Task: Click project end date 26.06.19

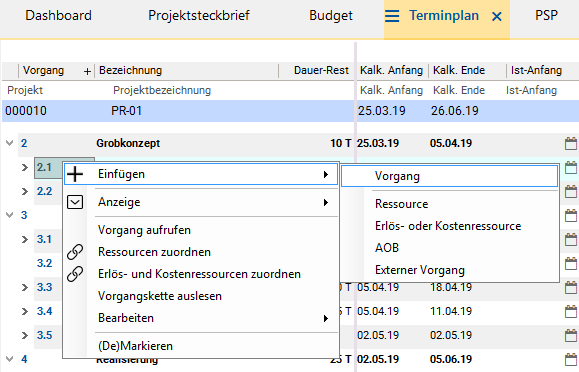Action: coord(455,111)
